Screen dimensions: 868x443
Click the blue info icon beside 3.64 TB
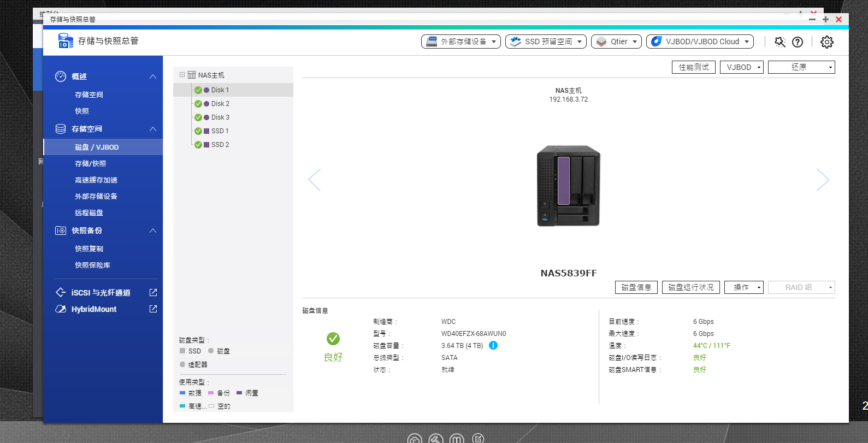pos(493,345)
